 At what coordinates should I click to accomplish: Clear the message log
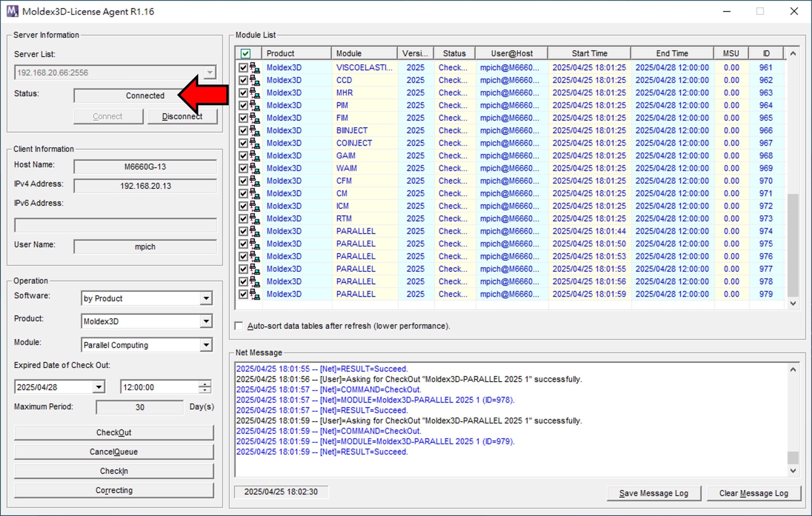point(754,493)
